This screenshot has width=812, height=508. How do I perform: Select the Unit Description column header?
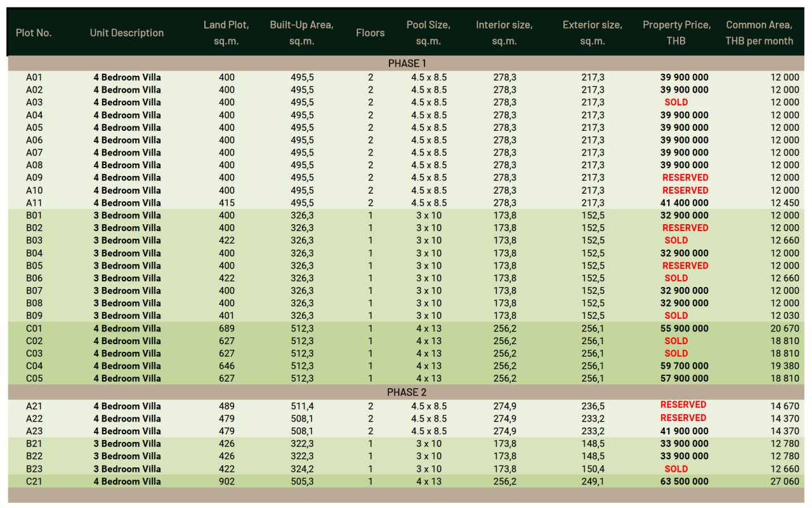pos(127,33)
